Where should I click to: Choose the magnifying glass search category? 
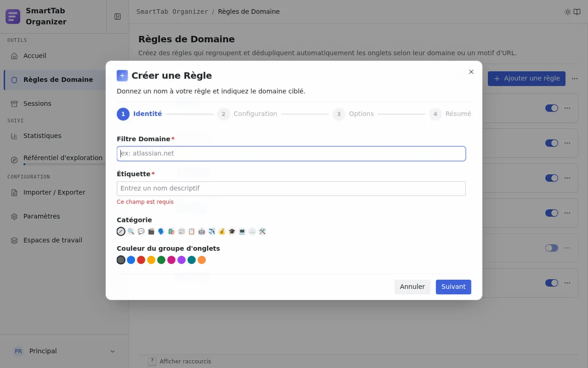pyautogui.click(x=131, y=231)
